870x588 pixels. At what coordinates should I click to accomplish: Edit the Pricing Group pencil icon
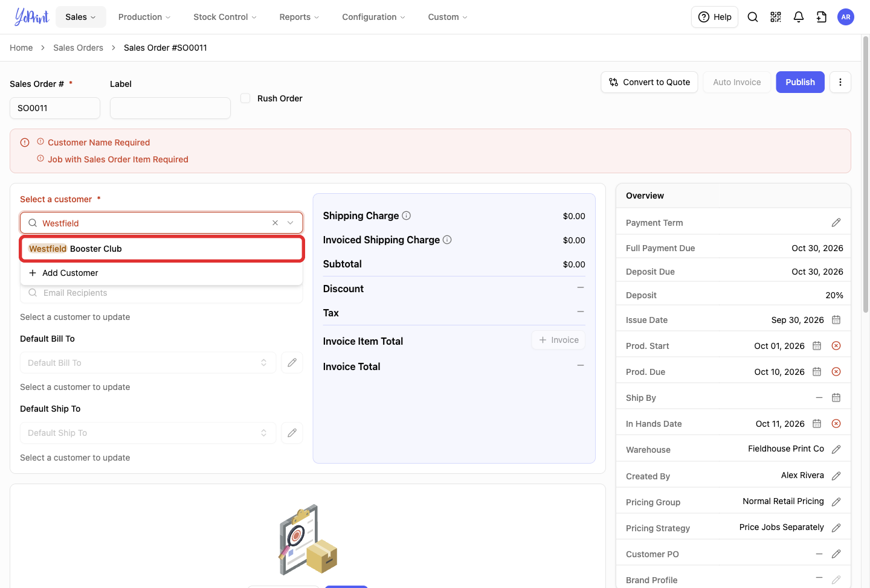click(836, 502)
